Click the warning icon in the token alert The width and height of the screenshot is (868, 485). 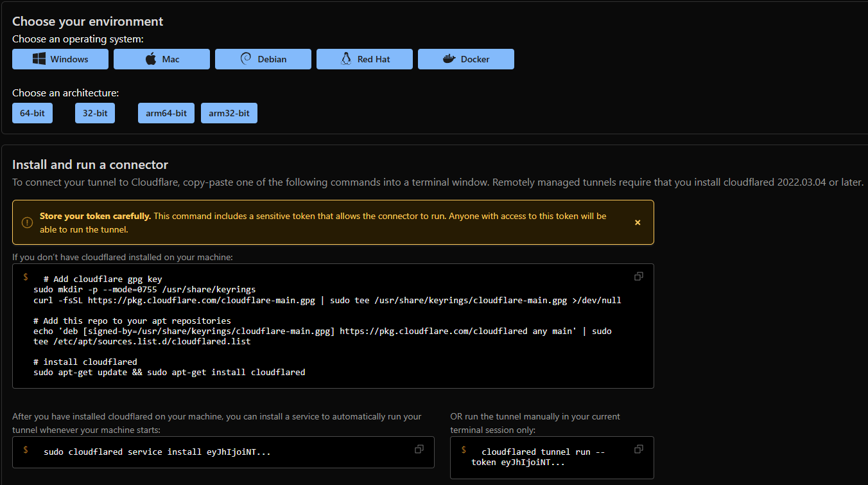coord(27,222)
